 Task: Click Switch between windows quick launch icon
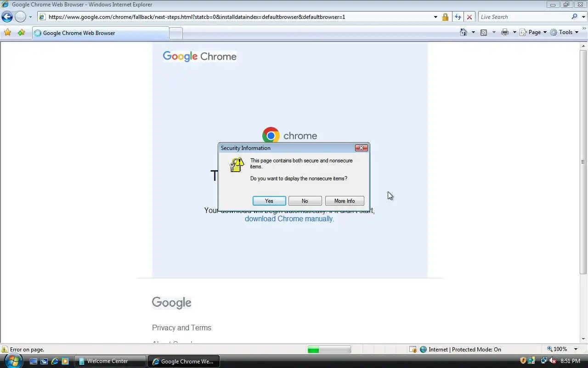click(x=44, y=362)
